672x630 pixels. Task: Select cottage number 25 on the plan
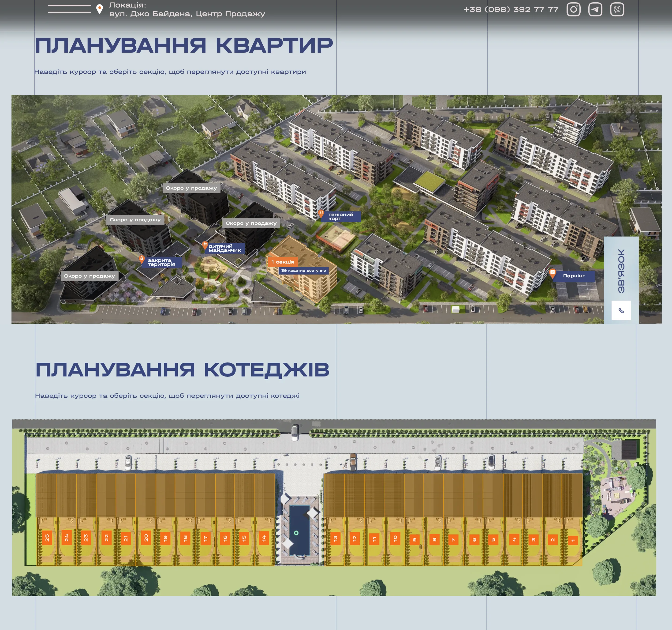(47, 538)
